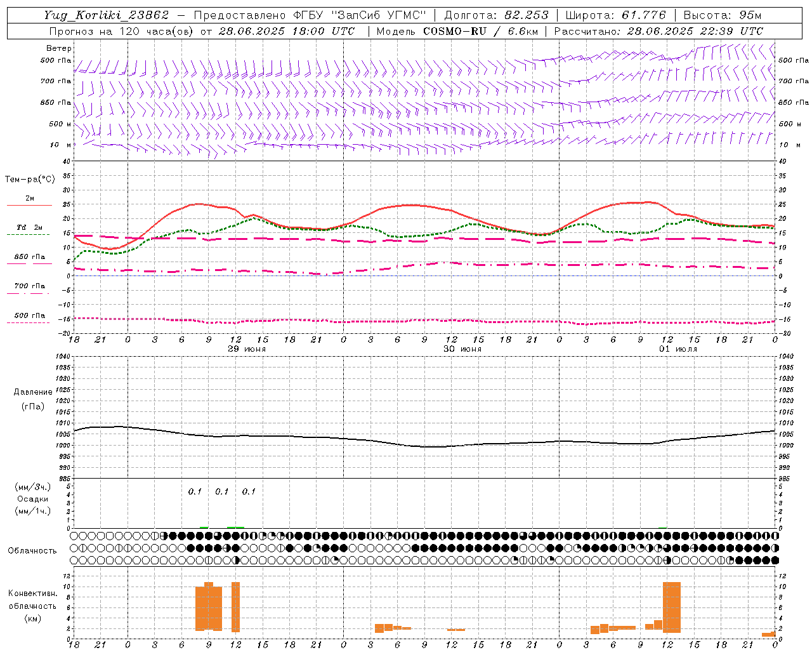This screenshot has width=812, height=650.
Task: Click the 30 июня date label
Action: pos(462,349)
